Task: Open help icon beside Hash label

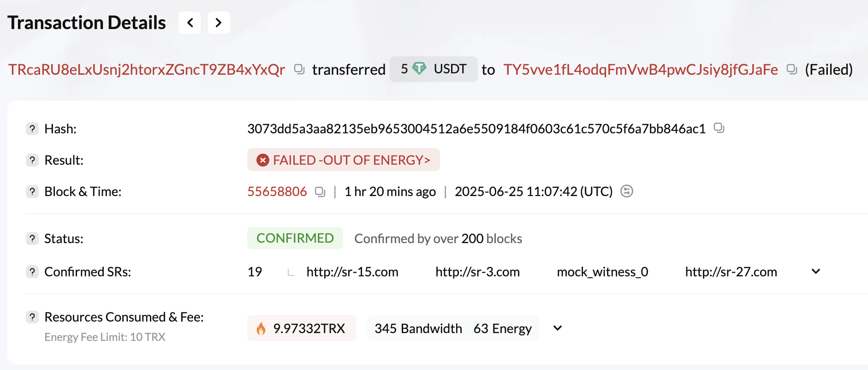Action: 32,129
